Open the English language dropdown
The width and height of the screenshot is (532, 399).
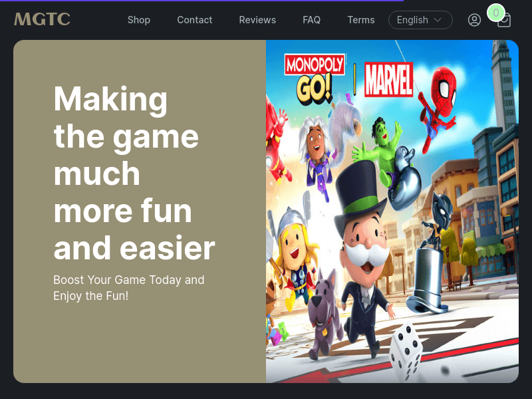(420, 20)
